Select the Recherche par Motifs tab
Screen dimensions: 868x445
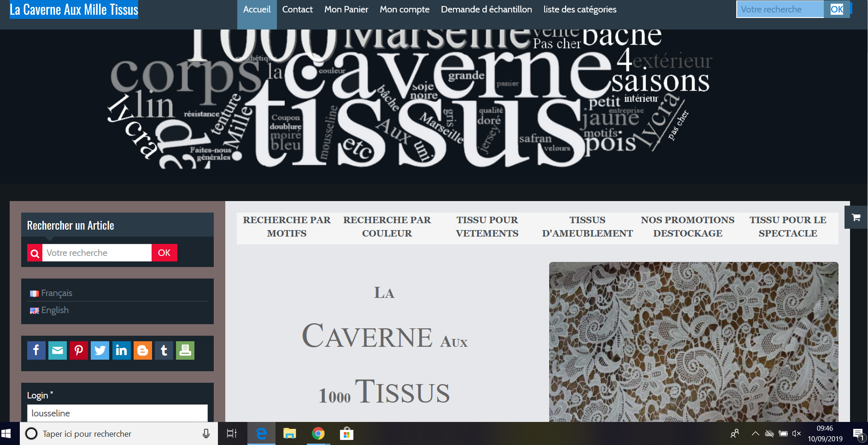pyautogui.click(x=287, y=226)
